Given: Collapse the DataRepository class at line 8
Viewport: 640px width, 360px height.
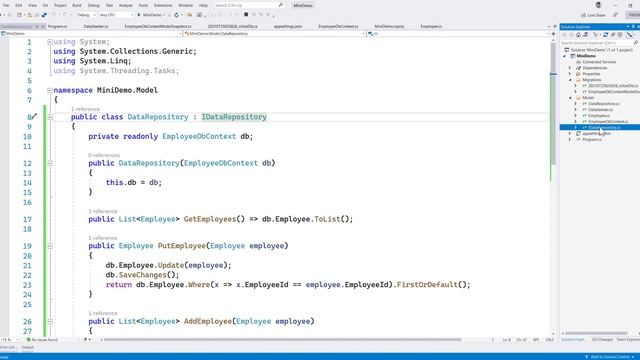Looking at the screenshot, I should [x=50, y=117].
